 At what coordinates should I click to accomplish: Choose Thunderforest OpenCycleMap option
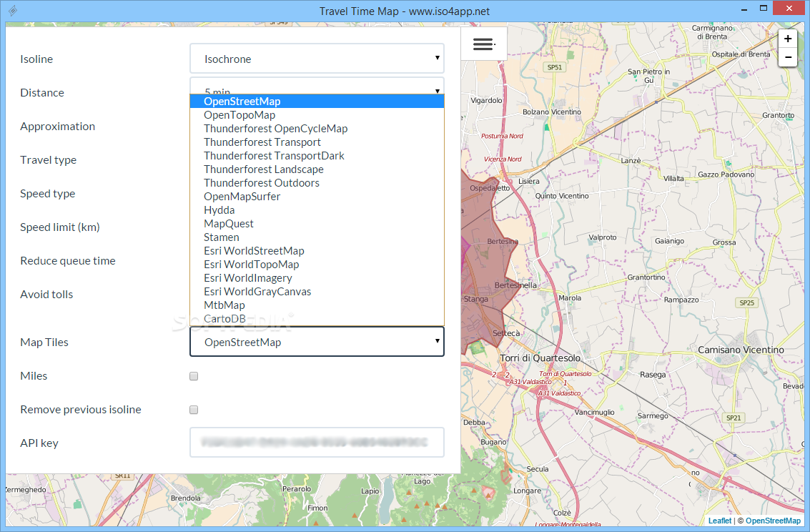pyautogui.click(x=317, y=129)
